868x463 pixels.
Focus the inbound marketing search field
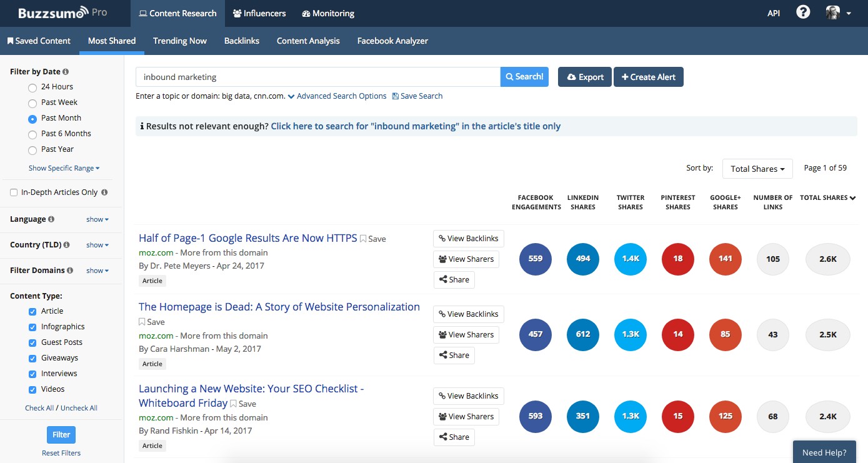[x=318, y=77]
